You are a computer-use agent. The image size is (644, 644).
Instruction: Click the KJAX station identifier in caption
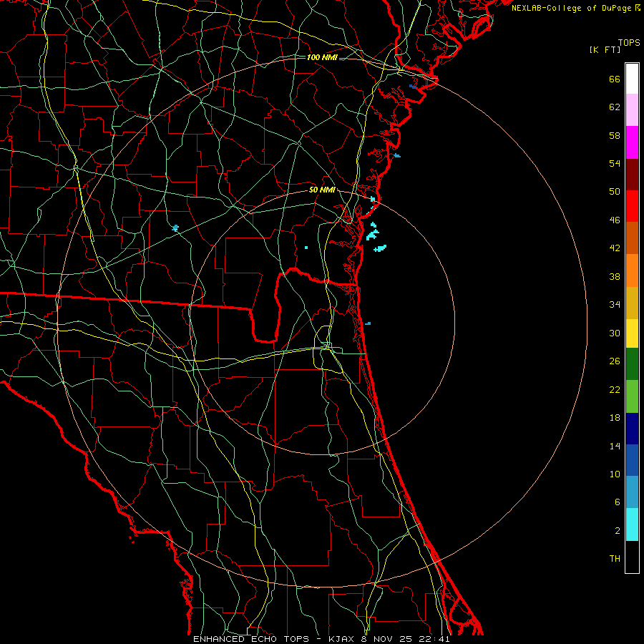click(343, 639)
